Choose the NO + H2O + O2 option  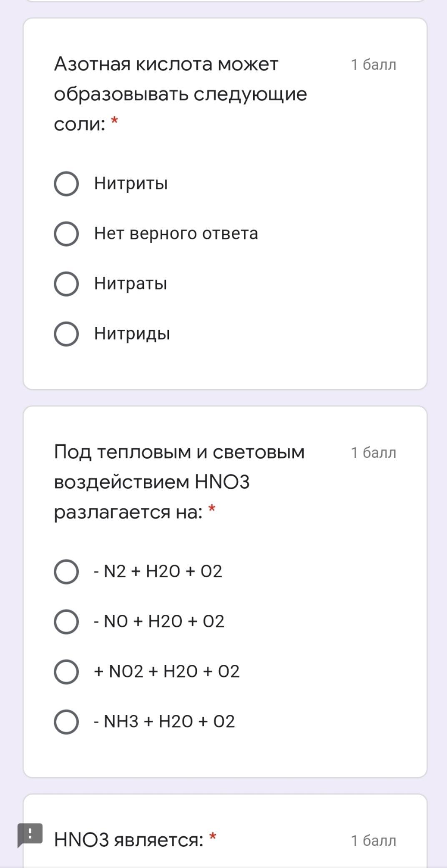66,622
